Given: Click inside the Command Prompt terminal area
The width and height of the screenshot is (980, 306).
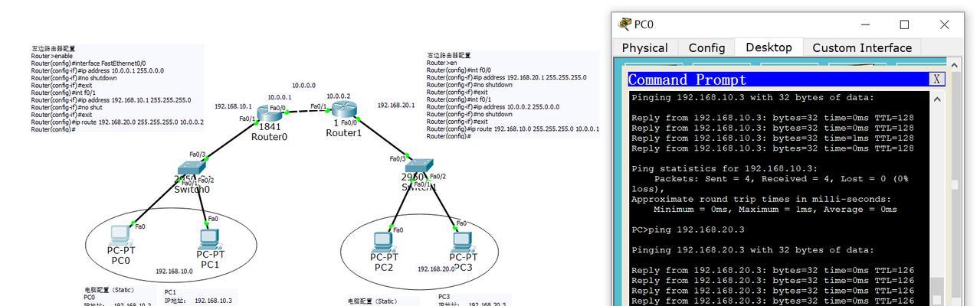Looking at the screenshot, I should [x=779, y=199].
